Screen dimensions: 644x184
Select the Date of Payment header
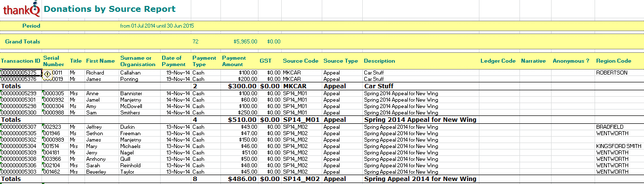pos(173,61)
